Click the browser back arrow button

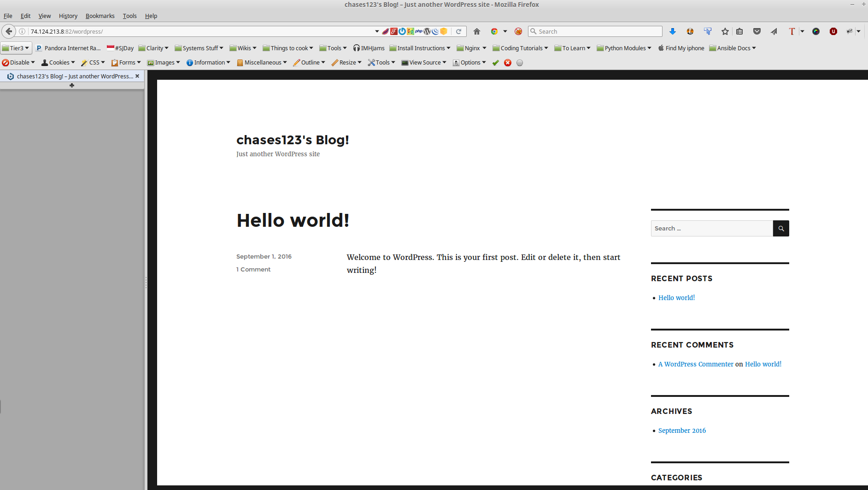[x=9, y=31]
